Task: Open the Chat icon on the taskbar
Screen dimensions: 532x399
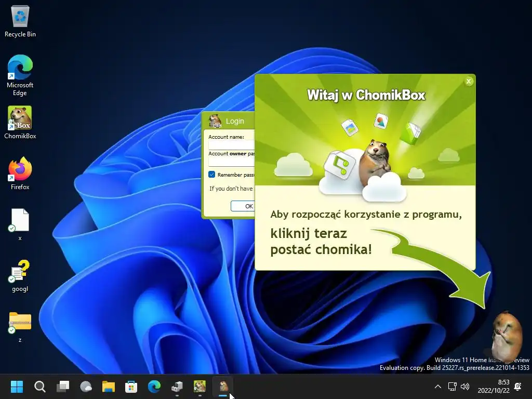Action: [x=86, y=387]
